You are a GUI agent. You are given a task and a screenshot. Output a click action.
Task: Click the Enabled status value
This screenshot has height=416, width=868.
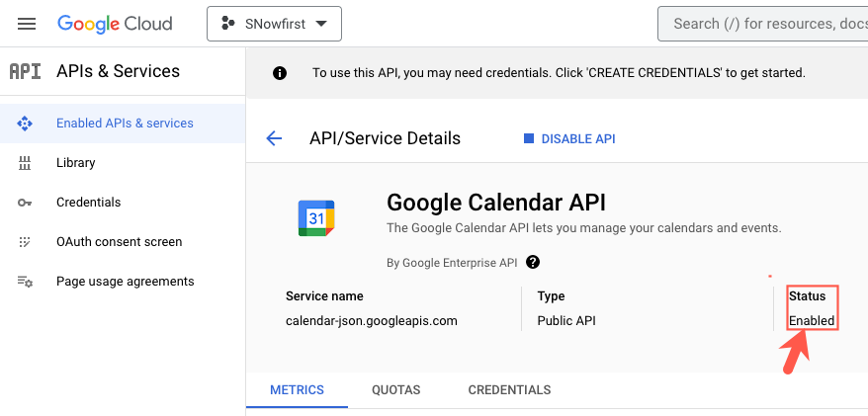click(812, 321)
